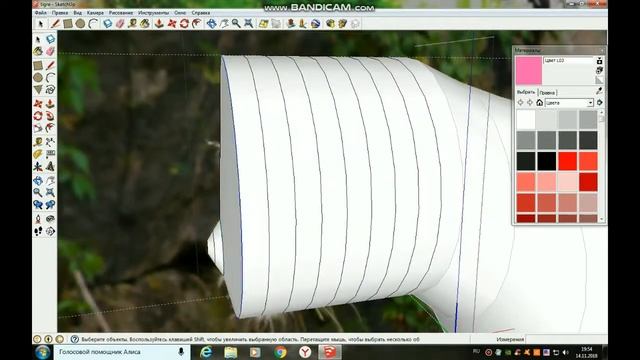Click the help question mark icon in status bar

[x=74, y=339]
